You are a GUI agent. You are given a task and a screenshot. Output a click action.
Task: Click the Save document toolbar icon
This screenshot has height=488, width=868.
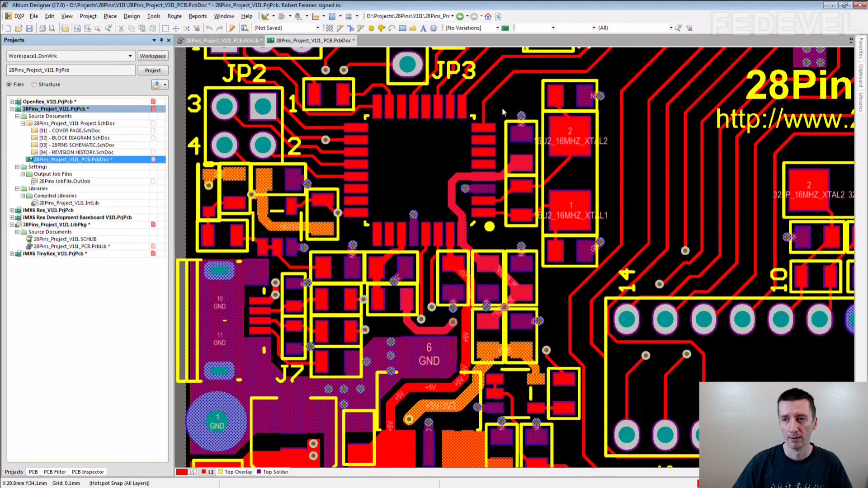tap(29, 28)
